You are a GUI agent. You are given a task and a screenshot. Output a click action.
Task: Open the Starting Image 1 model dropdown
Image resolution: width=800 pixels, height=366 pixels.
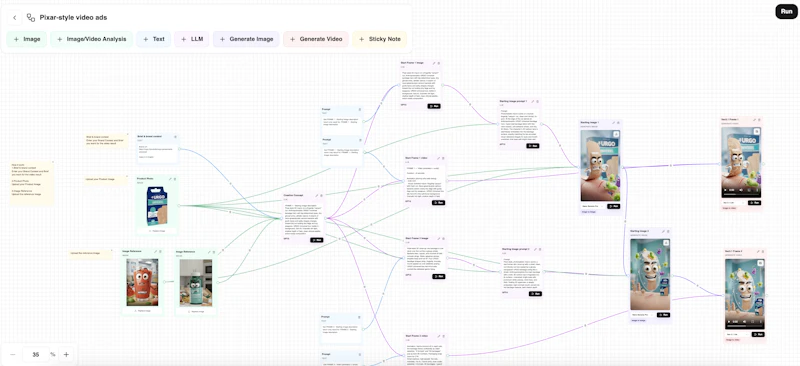[x=593, y=206]
